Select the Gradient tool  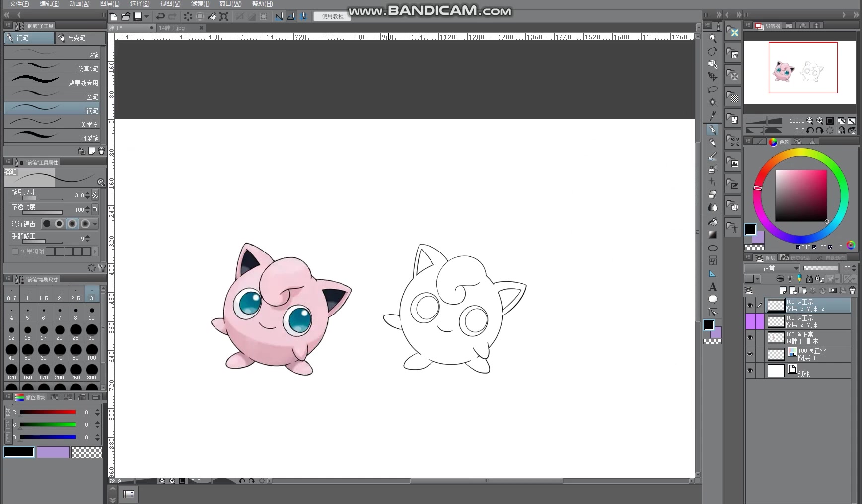coord(712,235)
